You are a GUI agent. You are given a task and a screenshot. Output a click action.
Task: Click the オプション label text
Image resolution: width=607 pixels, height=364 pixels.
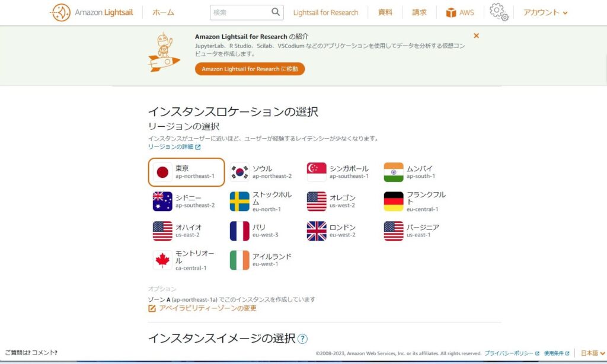pos(162,289)
